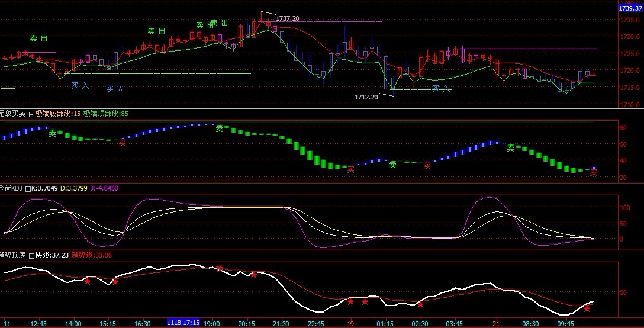Click the 1712.20 low price label

pos(366,97)
